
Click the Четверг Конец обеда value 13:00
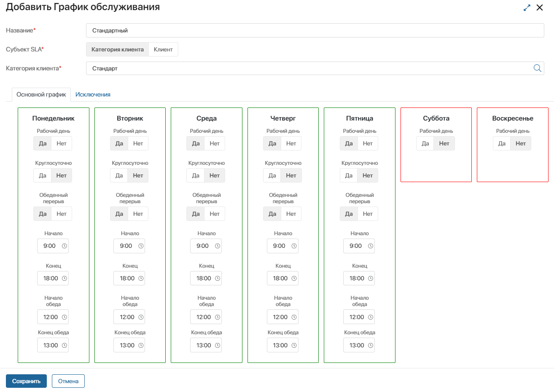pos(280,346)
